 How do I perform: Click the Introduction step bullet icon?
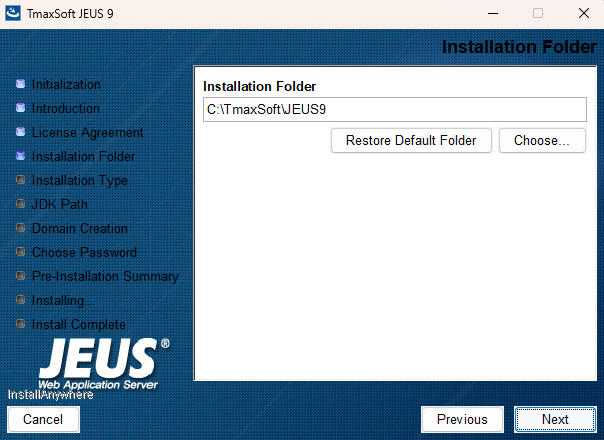point(20,108)
